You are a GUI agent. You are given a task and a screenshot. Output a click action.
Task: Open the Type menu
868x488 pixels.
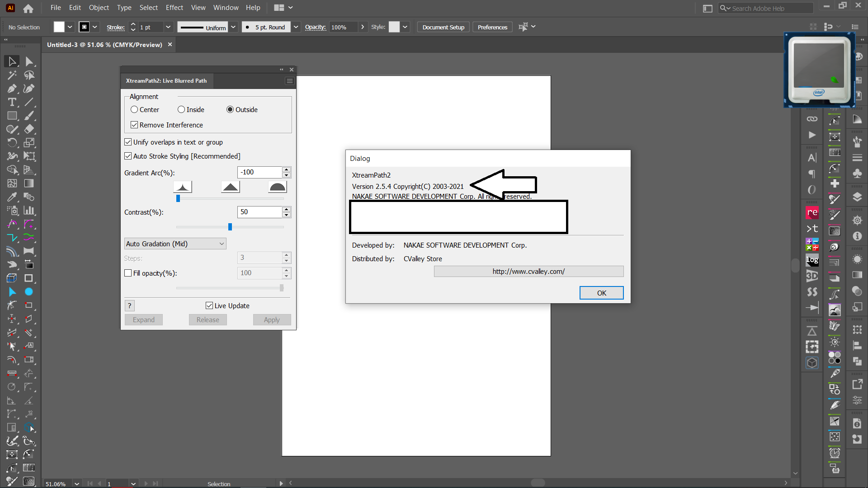coord(124,8)
